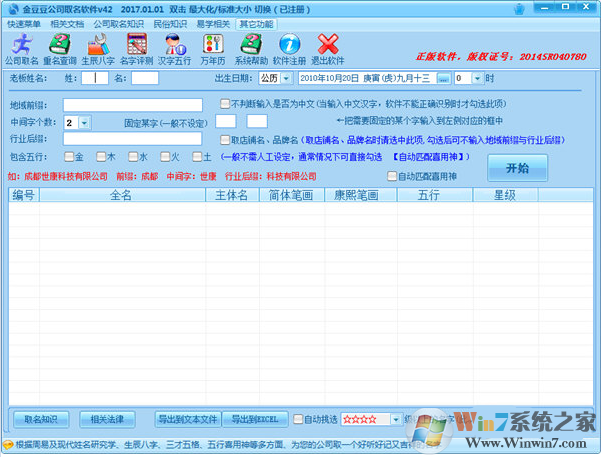Expand the star rating dropdown
603x457 pixels.
coord(384,419)
